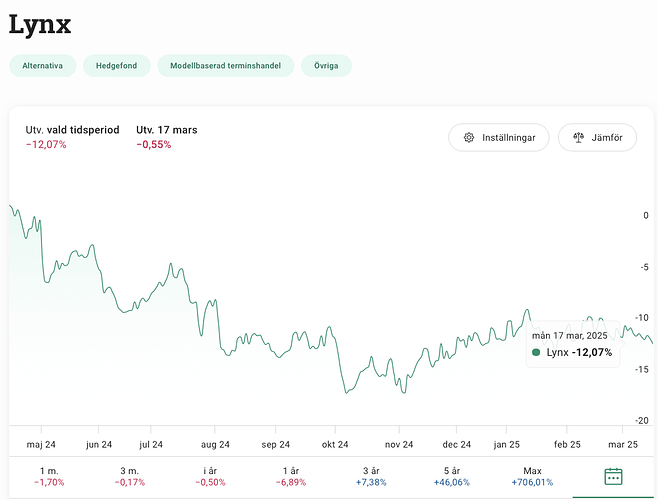Click the -12,07% selected period value
The image size is (658, 500).
46,144
